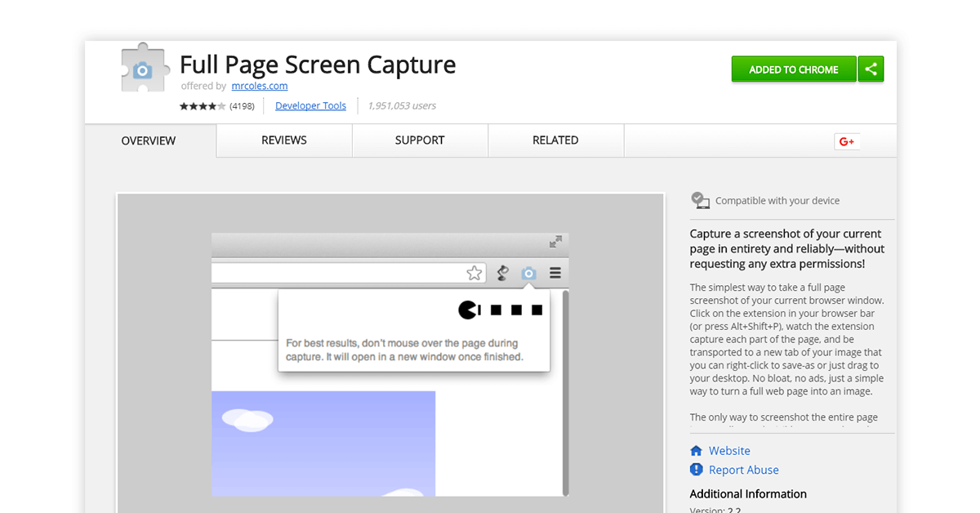Image resolution: width=980 pixels, height=513 pixels.
Task: Click the camera extension icon in the preview toolbar
Action: pyautogui.click(x=529, y=273)
